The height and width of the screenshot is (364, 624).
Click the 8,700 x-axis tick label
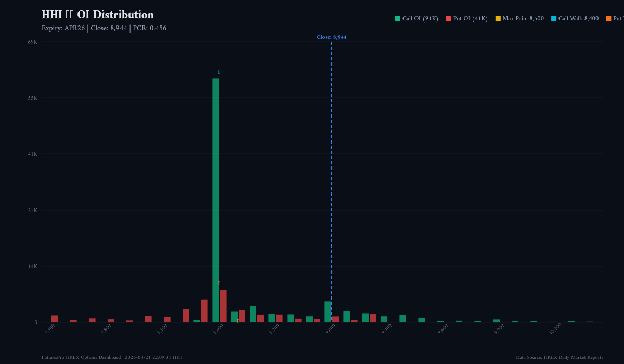pyautogui.click(x=275, y=329)
